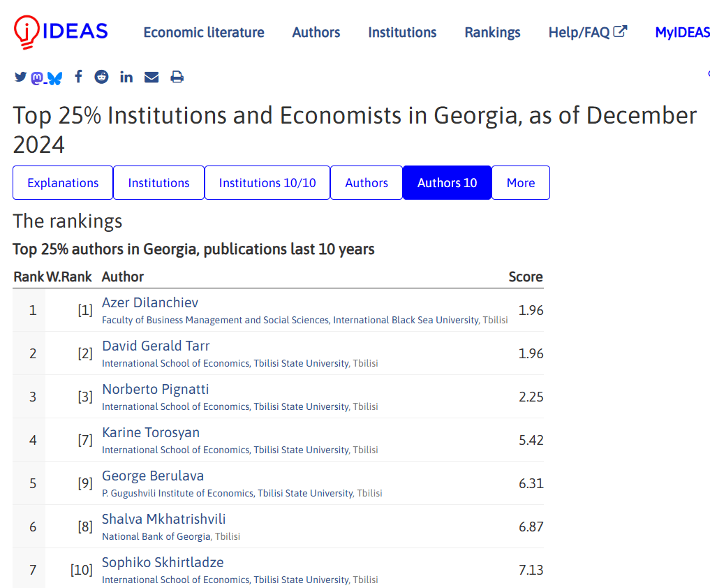Switch to the Authors tab button
The width and height of the screenshot is (710, 588).
367,182
